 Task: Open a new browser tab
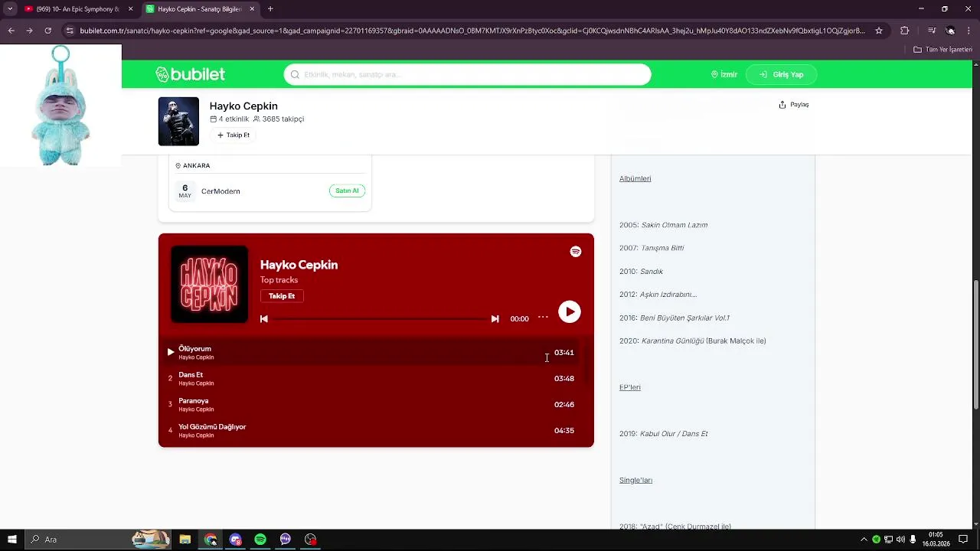pyautogui.click(x=270, y=9)
